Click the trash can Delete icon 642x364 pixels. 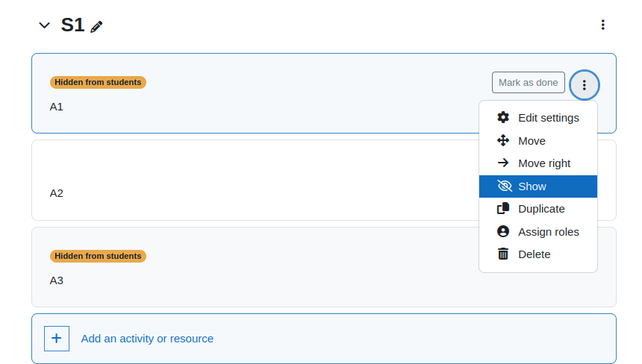pyautogui.click(x=503, y=254)
